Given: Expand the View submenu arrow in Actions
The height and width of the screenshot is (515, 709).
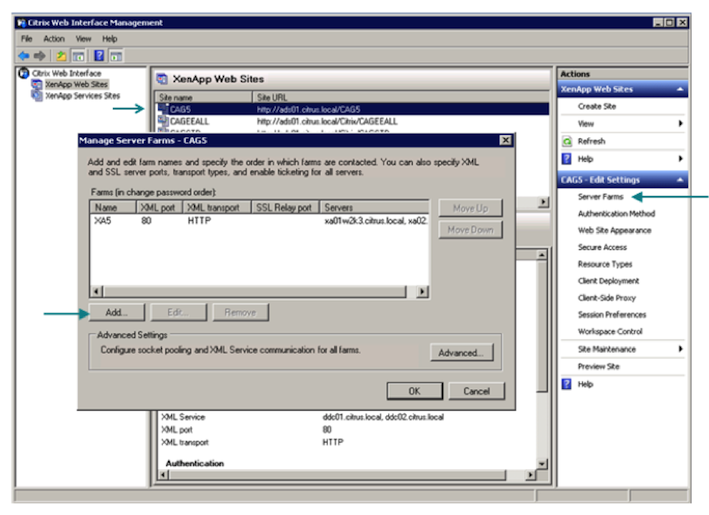Looking at the screenshot, I should (x=680, y=123).
